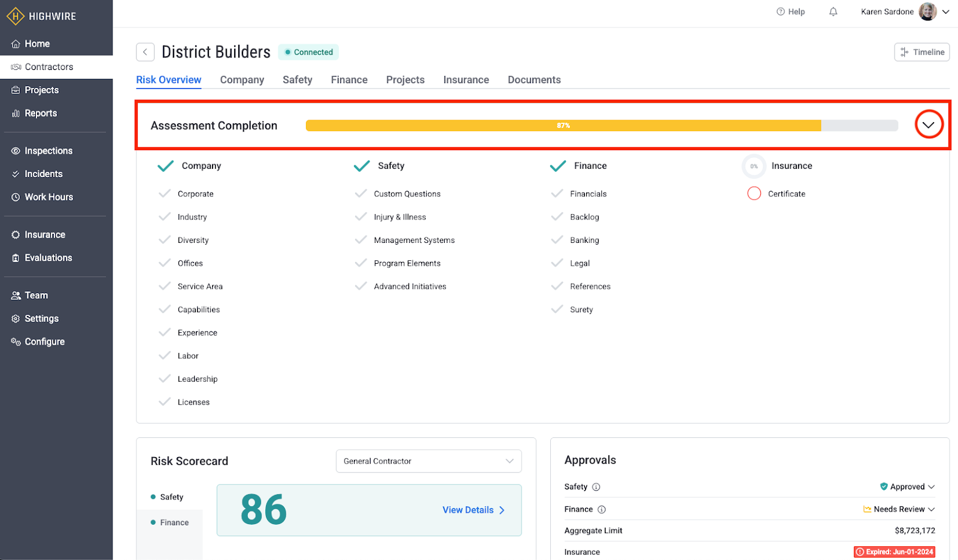Open Configure in the sidebar
This screenshot has height=560, width=958.
[44, 342]
